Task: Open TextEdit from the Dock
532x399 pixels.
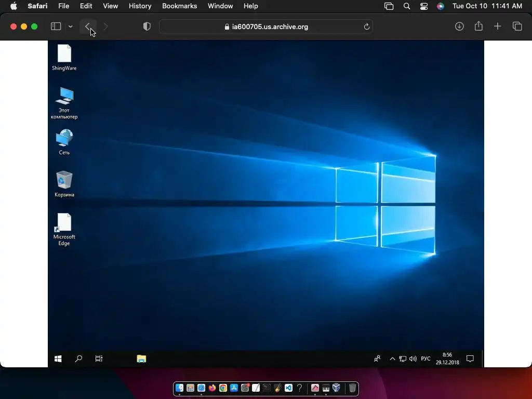Action: (x=256, y=388)
